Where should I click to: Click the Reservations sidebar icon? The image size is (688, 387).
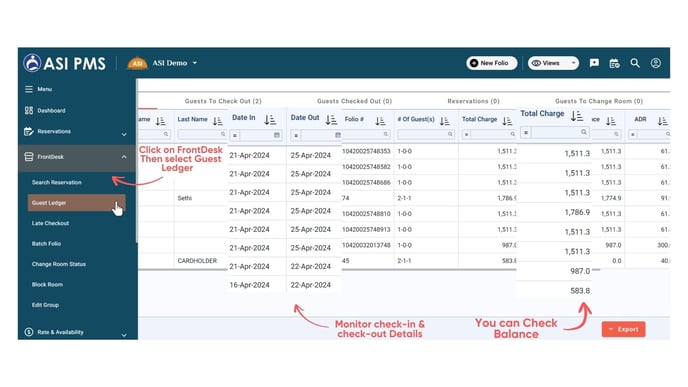pyautogui.click(x=29, y=131)
